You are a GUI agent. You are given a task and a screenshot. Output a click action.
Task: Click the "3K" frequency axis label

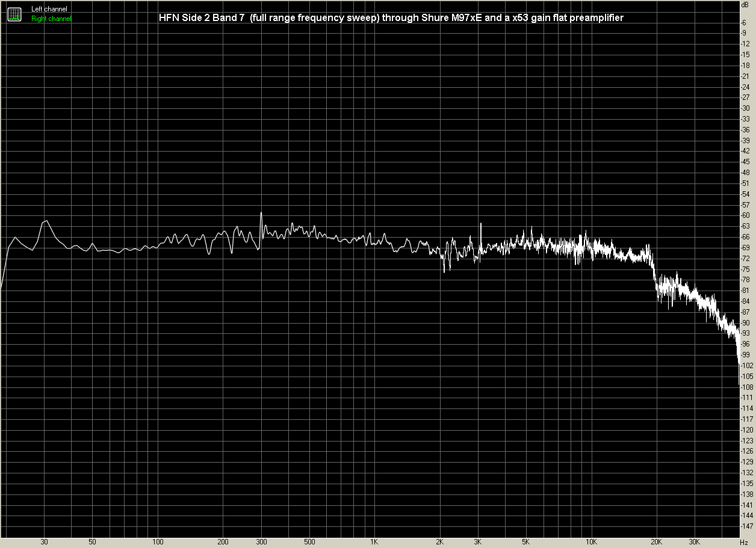(478, 543)
